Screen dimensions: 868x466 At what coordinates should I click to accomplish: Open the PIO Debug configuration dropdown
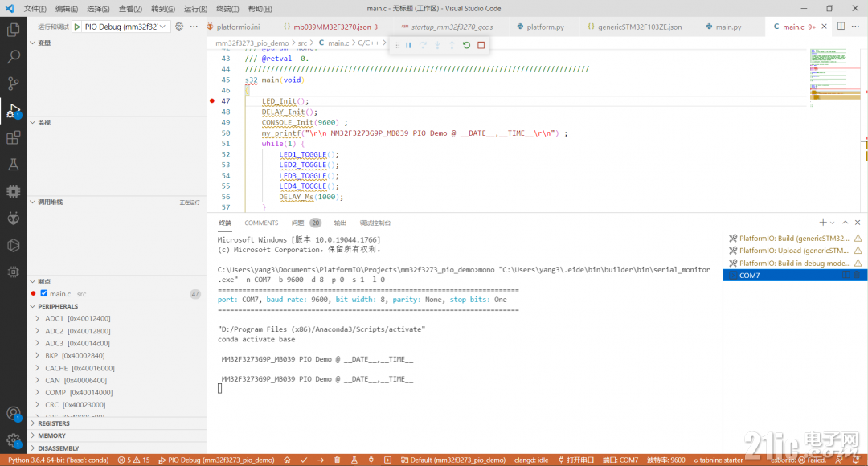click(125, 27)
